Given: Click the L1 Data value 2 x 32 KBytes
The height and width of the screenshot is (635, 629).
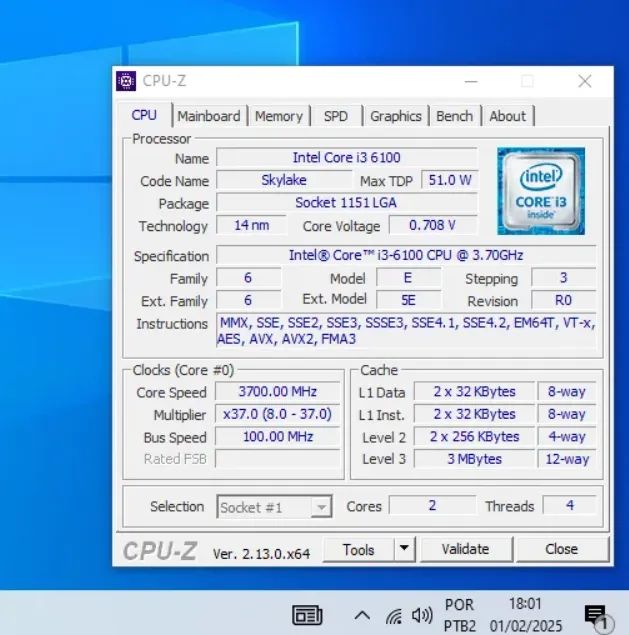Looking at the screenshot, I should 474,392.
